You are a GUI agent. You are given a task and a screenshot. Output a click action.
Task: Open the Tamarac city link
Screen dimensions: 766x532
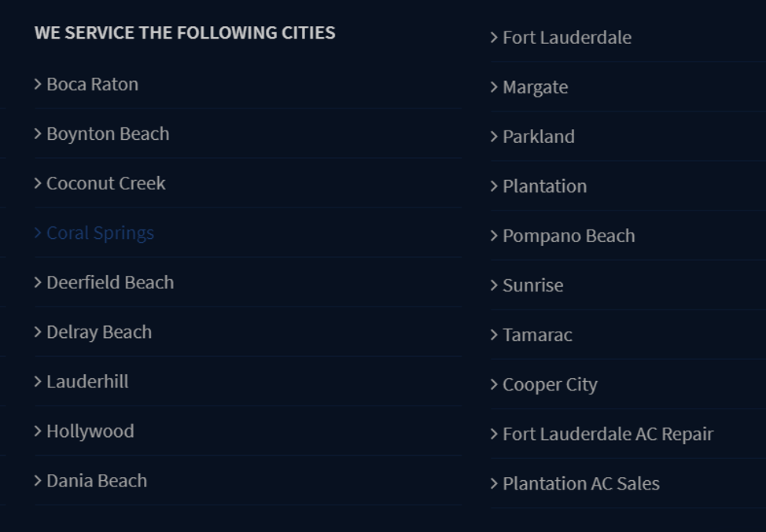tap(537, 336)
